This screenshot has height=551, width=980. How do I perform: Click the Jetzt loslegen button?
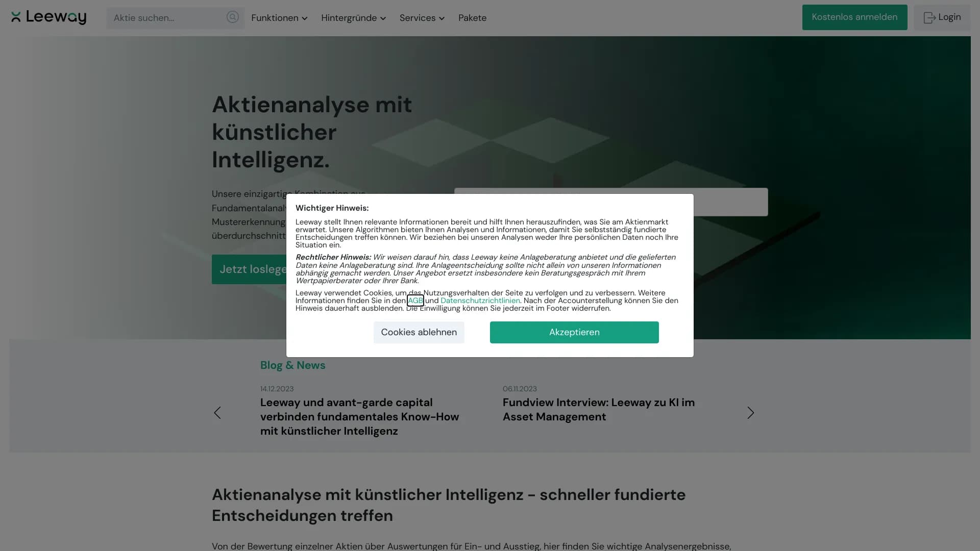(250, 269)
